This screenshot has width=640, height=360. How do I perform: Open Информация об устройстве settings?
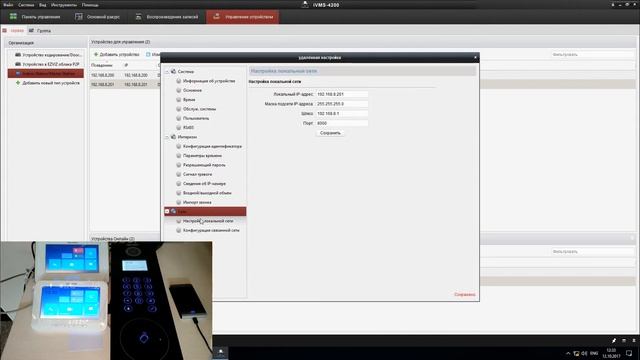click(x=209, y=81)
